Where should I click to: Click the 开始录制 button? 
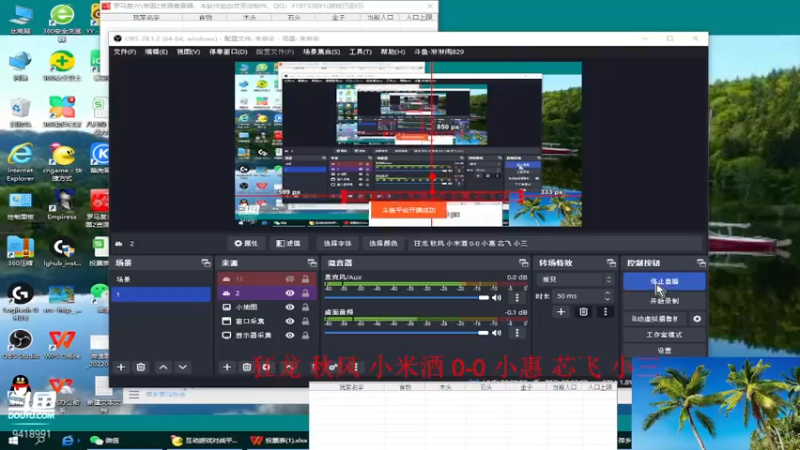pyautogui.click(x=664, y=301)
